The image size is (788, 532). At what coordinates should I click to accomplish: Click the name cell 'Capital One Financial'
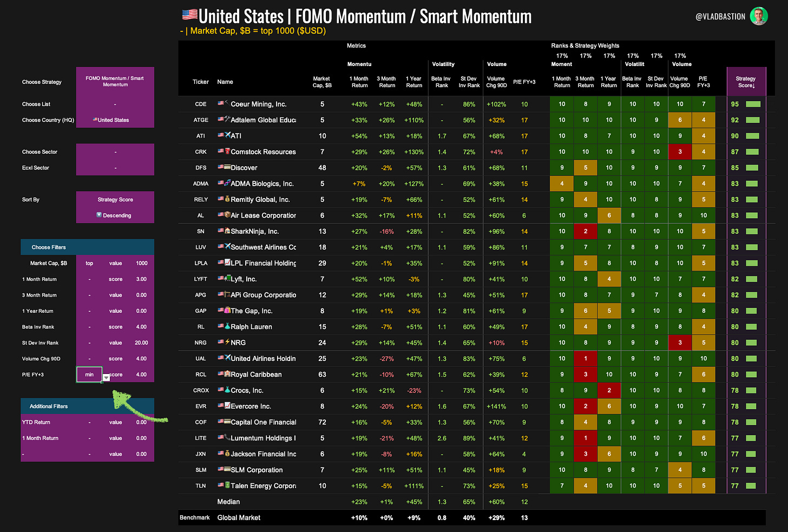click(263, 422)
